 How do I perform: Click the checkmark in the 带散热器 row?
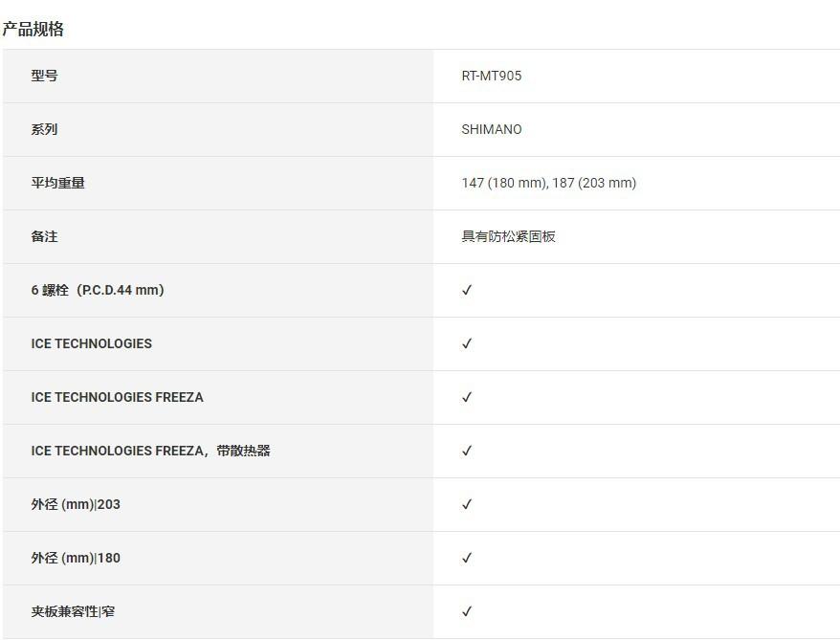[x=467, y=451]
